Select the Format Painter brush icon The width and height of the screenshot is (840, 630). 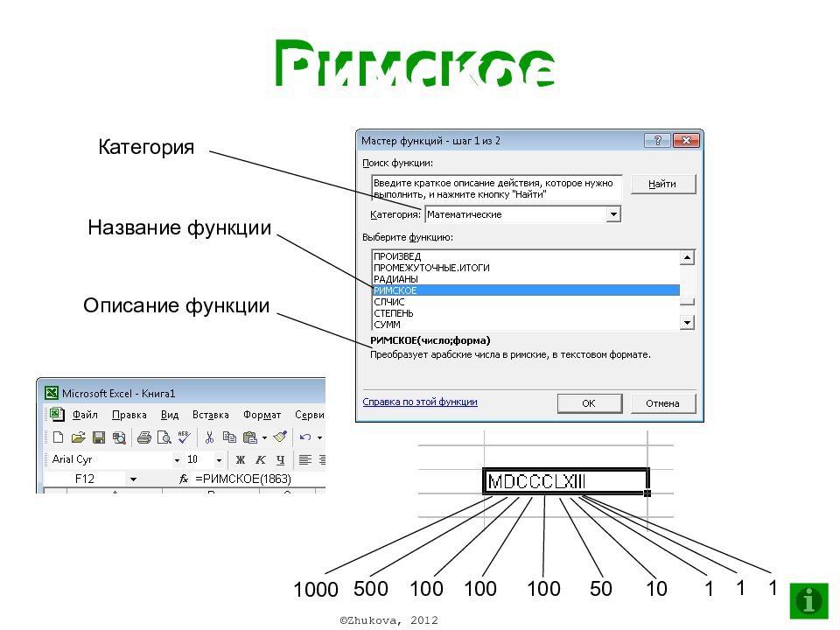point(280,437)
